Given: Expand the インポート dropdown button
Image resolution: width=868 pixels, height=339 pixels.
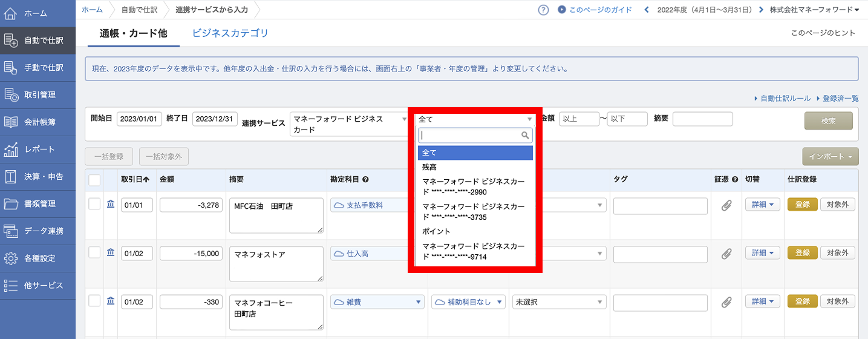Looking at the screenshot, I should [830, 156].
